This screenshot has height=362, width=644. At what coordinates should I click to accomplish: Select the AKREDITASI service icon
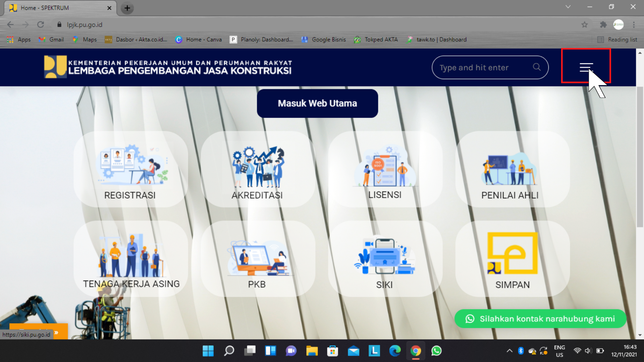point(258,169)
